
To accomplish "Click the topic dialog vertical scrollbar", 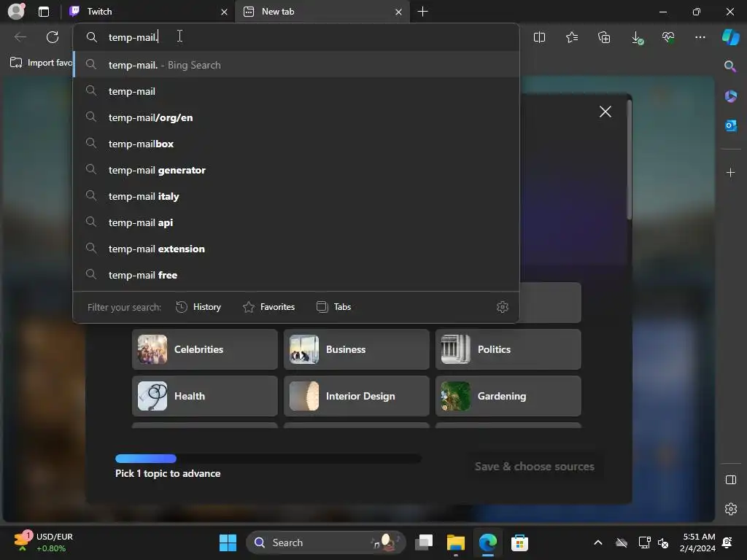I will coord(630,160).
